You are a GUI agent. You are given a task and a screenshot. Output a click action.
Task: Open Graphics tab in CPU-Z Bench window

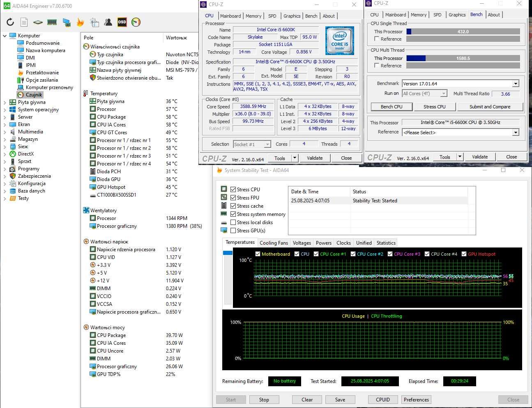(x=457, y=15)
